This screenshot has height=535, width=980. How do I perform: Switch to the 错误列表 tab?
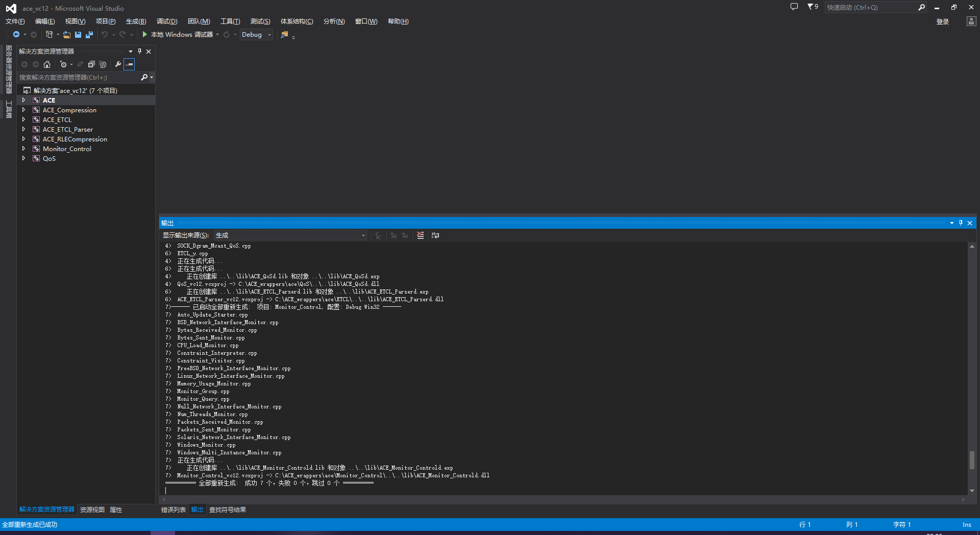173,509
